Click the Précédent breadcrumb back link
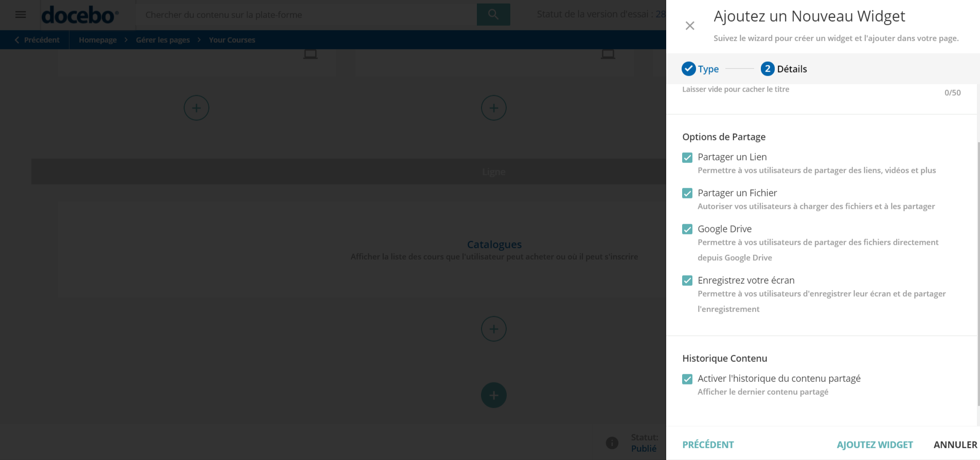The image size is (980, 460). click(x=37, y=40)
